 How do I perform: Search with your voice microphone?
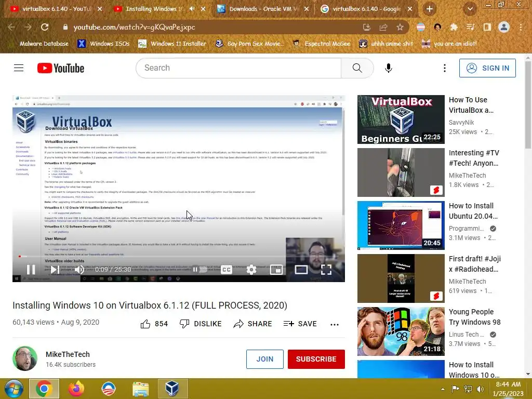389,68
